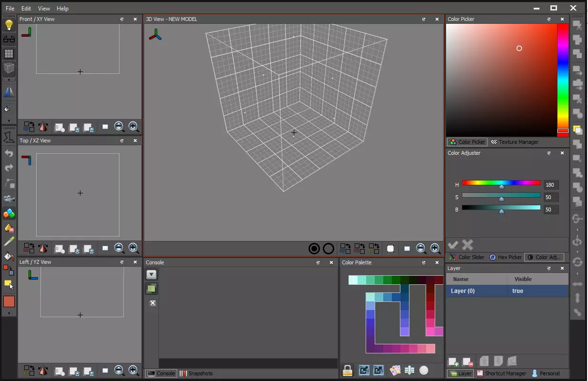Add a new layer with plus icon

pos(453,362)
